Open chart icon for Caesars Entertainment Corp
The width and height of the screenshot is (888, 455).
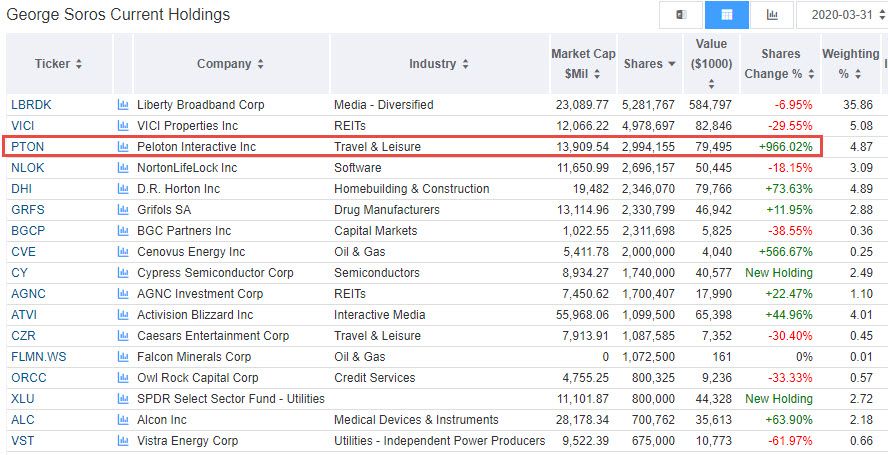click(123, 335)
